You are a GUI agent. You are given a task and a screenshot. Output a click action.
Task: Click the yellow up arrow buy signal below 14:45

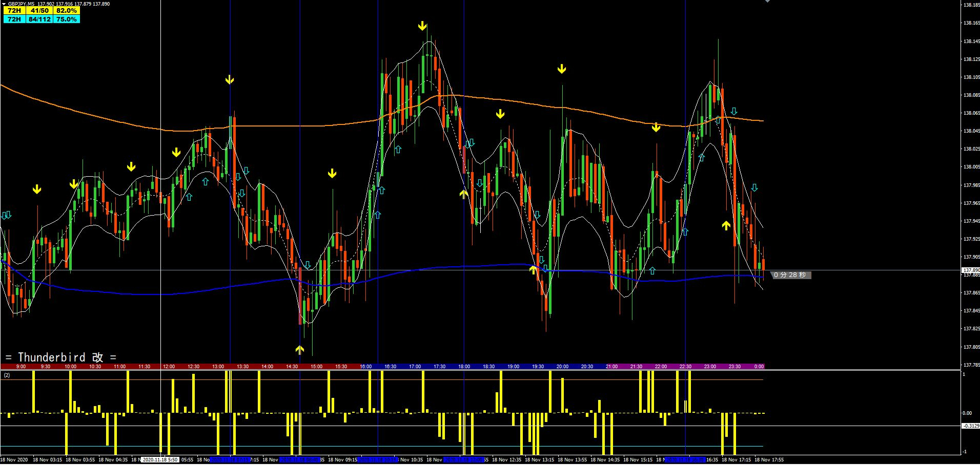300,349
